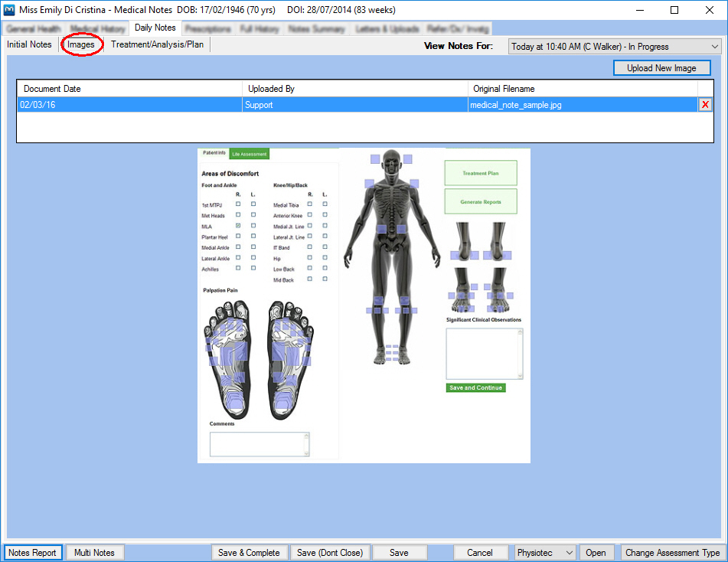Open the View Notes For dropdown
728x562 pixels.
coord(614,47)
